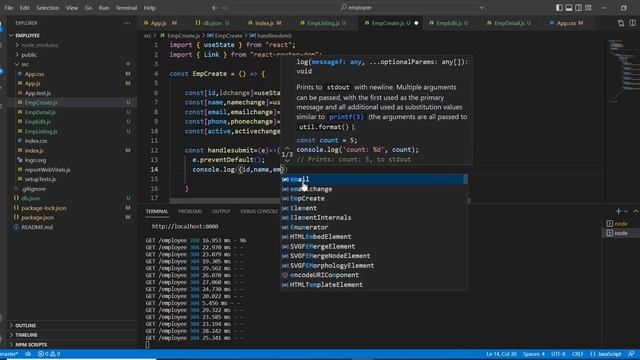Go back with the navigation arrow
The width and height of the screenshot is (640, 360).
[x=215, y=7]
